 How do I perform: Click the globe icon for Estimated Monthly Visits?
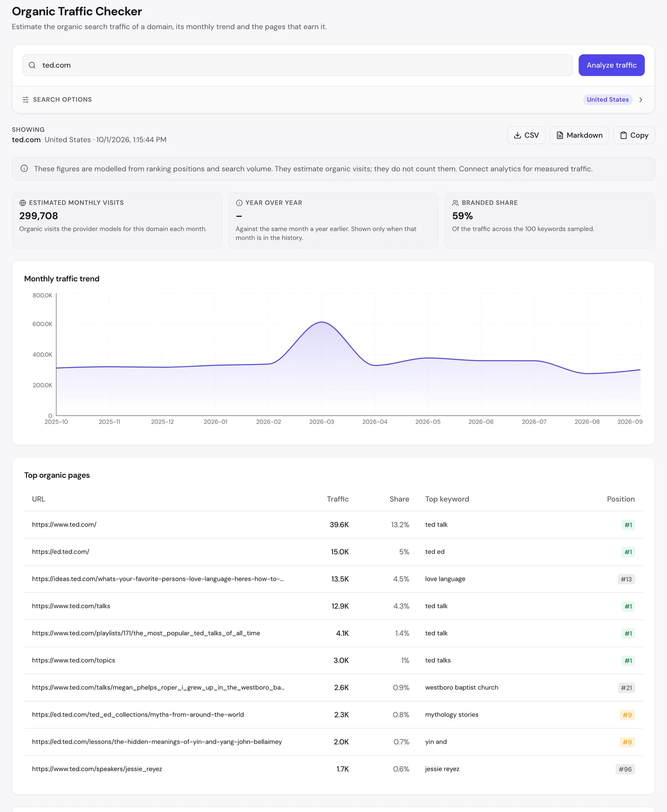click(23, 203)
